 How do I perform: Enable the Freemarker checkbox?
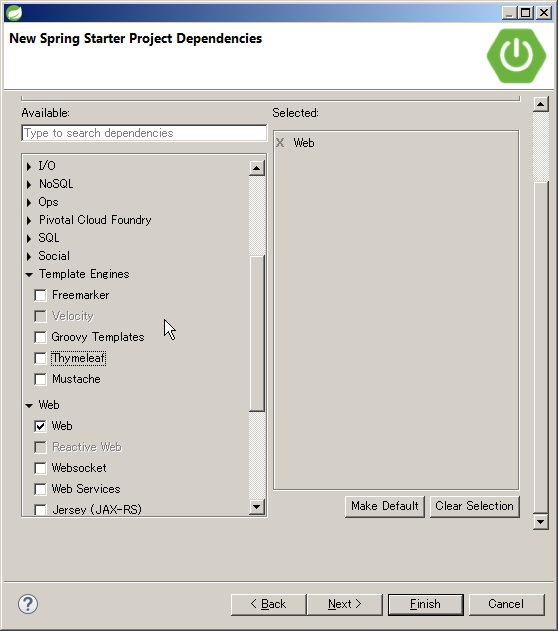click(x=40, y=295)
